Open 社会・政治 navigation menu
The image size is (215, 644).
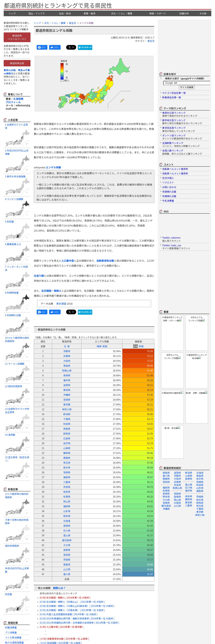(x=65, y=14)
